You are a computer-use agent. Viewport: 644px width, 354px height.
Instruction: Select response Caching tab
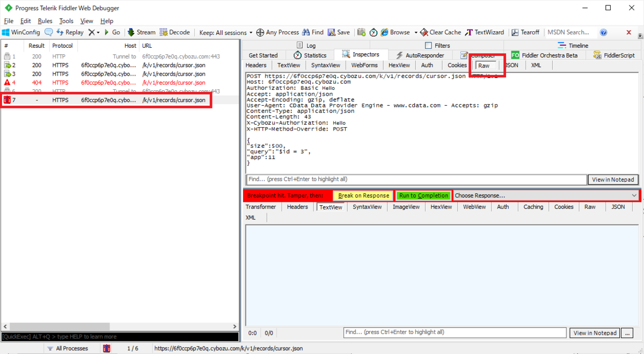(533, 207)
